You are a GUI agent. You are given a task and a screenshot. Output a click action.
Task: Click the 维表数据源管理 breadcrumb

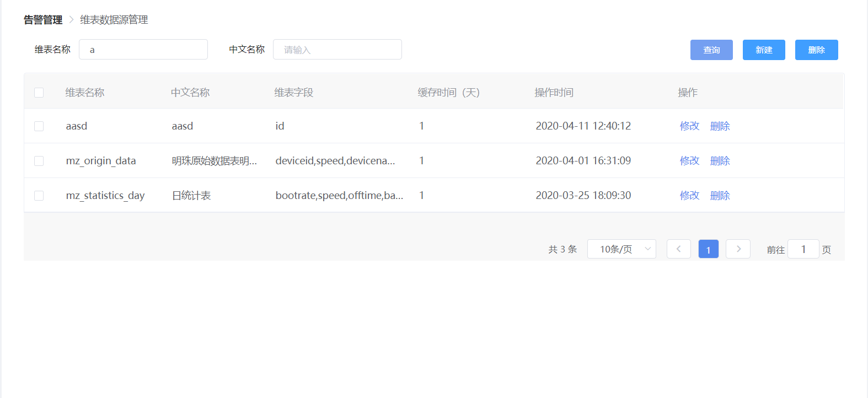[114, 20]
